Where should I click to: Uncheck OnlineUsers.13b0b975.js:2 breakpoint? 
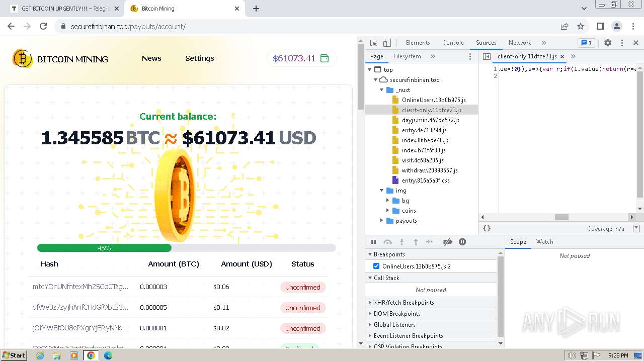pos(376,266)
